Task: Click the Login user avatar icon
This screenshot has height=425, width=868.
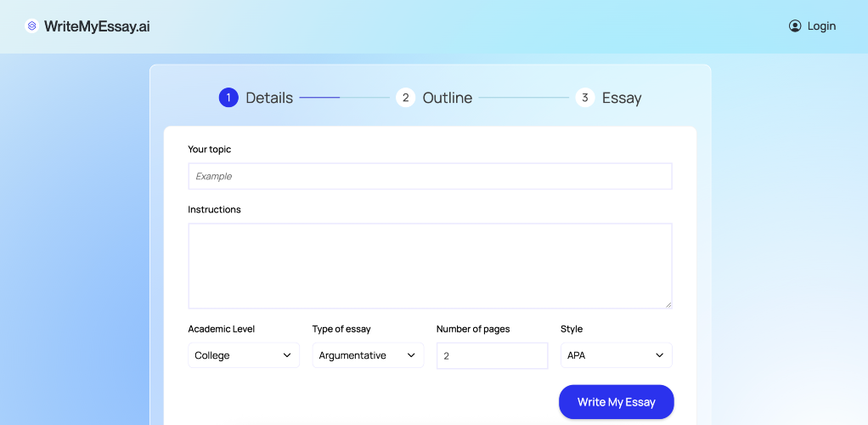Action: click(x=795, y=26)
